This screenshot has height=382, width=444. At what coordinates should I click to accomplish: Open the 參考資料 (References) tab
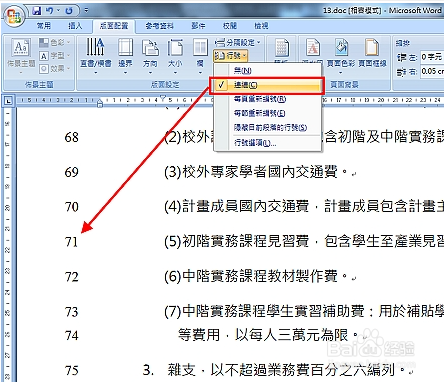click(x=159, y=26)
